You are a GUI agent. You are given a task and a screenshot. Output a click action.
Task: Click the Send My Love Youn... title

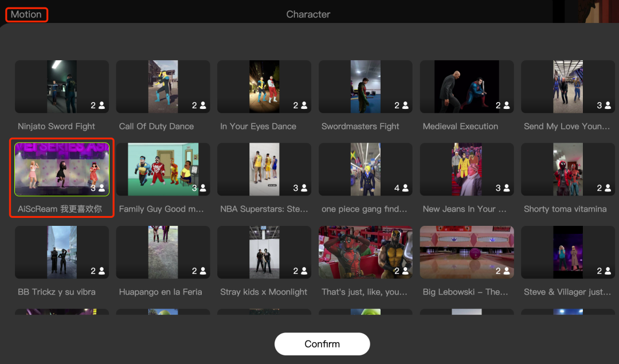point(567,126)
